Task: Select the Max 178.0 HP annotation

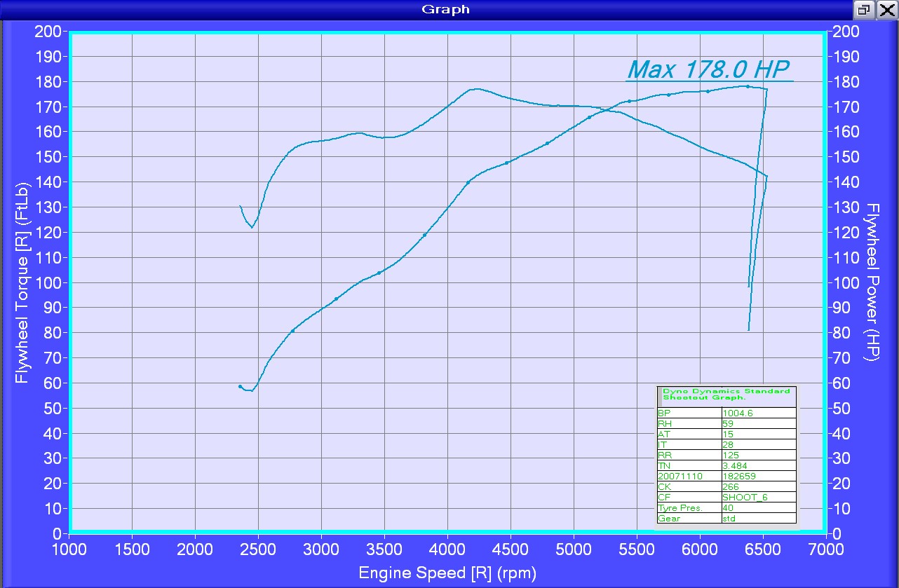Action: (708, 69)
